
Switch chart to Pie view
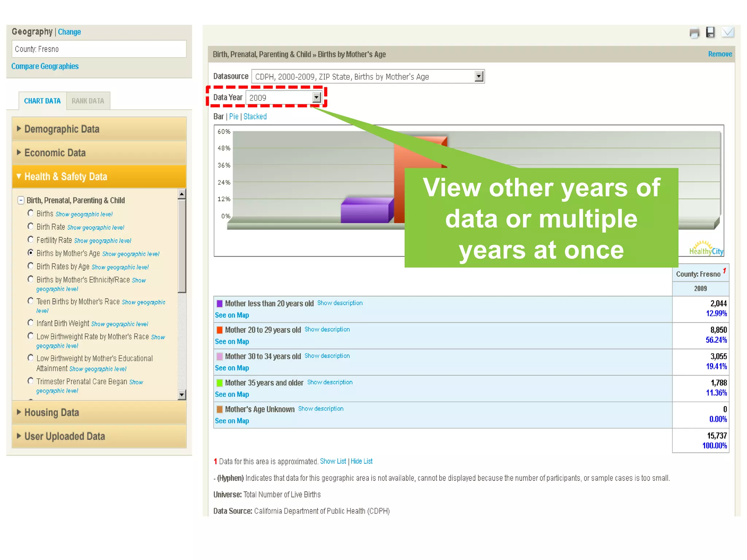(x=234, y=117)
